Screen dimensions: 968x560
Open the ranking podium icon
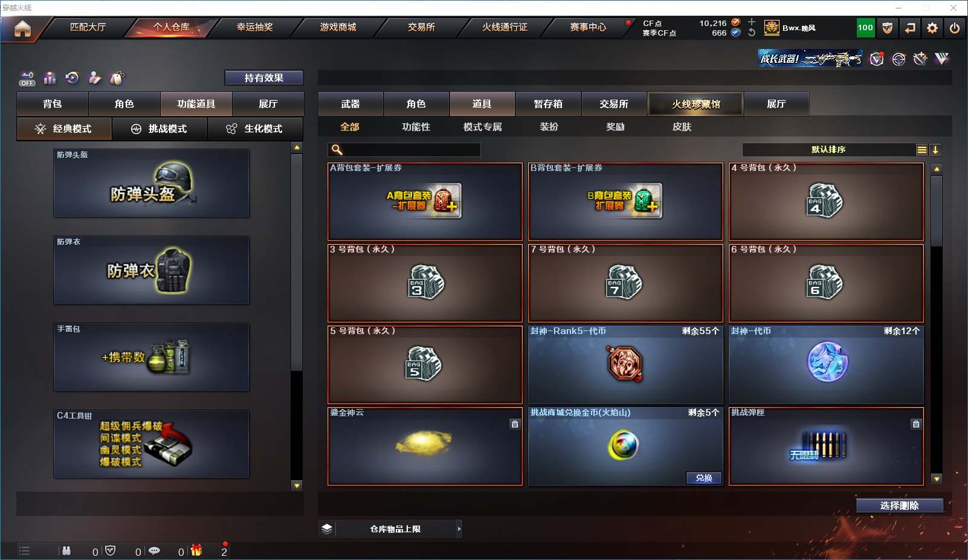(50, 77)
